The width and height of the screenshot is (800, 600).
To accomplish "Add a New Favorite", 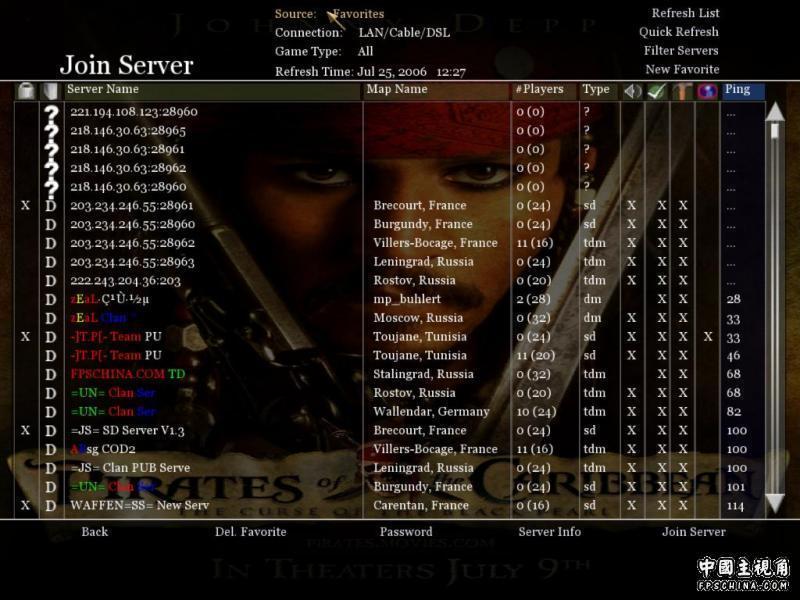I will pos(682,69).
